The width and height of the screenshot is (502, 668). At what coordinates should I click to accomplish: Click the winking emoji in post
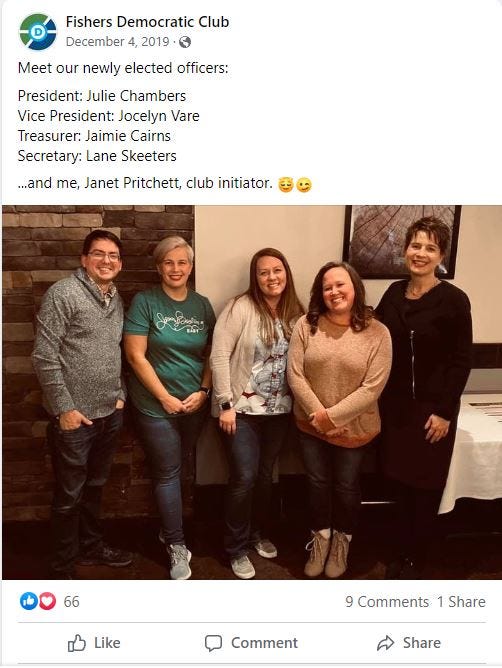(304, 184)
